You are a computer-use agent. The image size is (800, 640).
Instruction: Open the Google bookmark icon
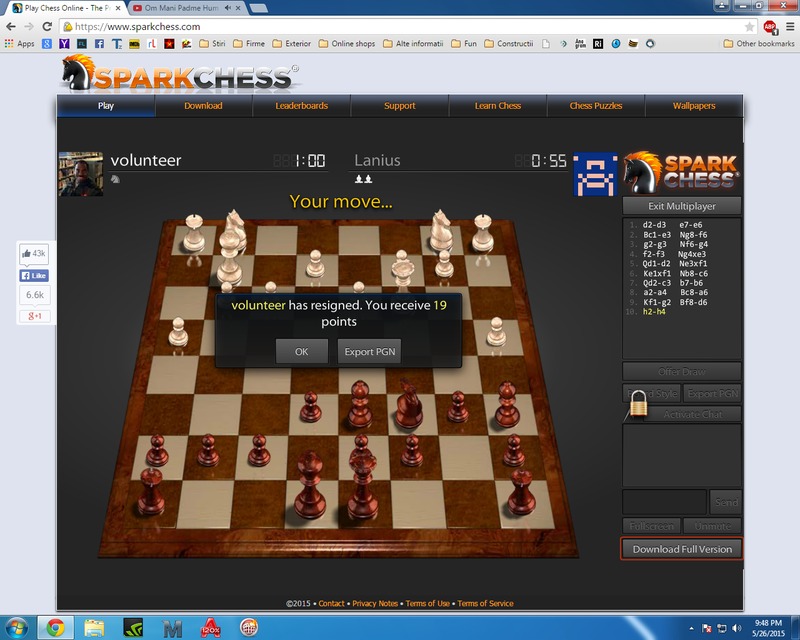(46, 44)
